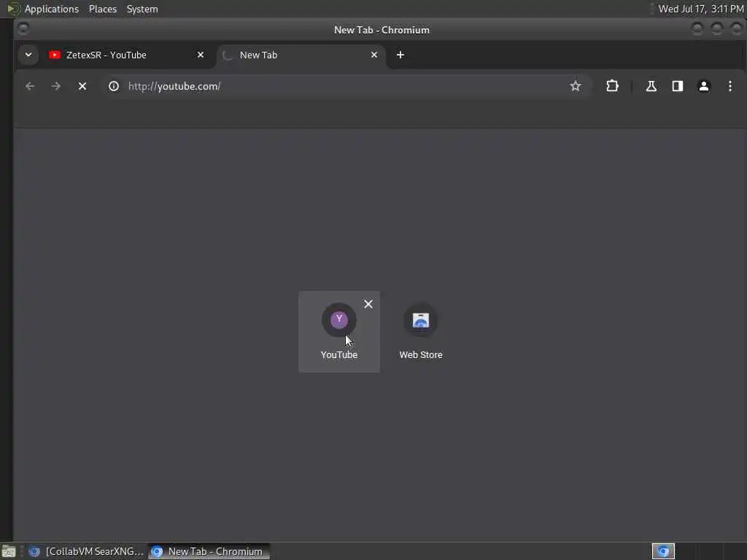The image size is (747, 560).
Task: Switch to CollabVM SearXNG taskbar window
Action: 86,551
